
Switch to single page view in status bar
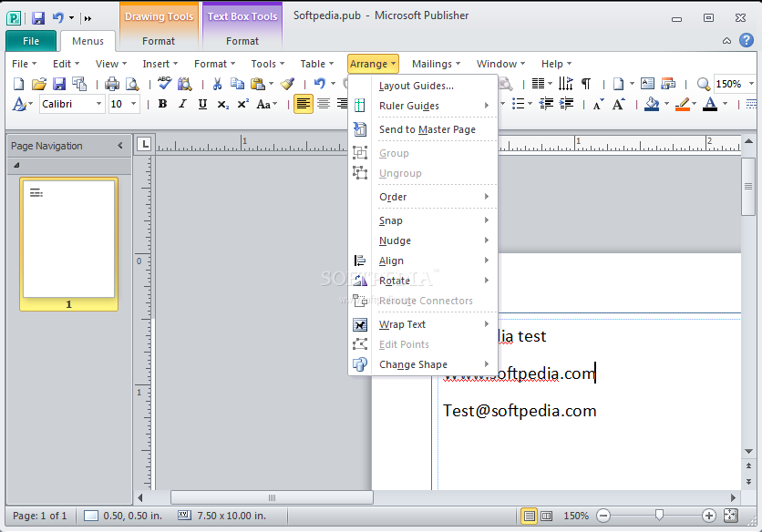pyautogui.click(x=530, y=516)
